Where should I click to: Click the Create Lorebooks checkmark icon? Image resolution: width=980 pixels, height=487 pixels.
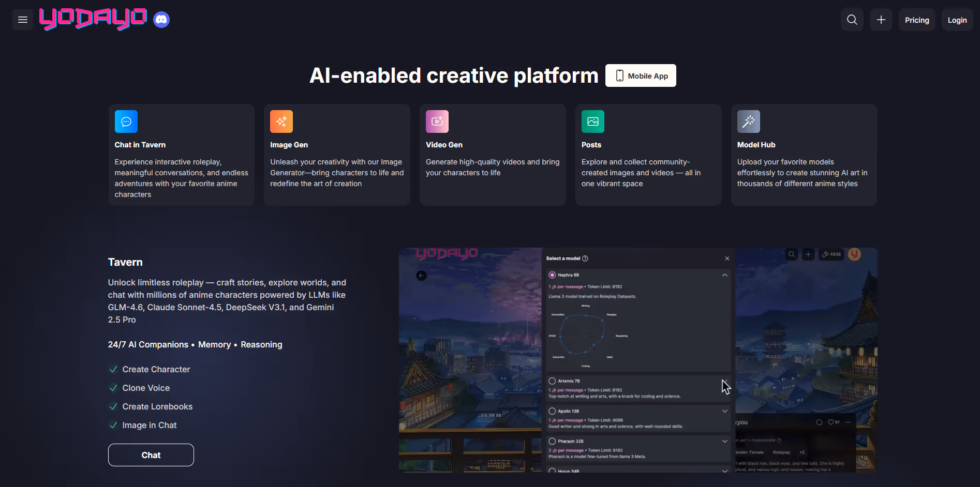click(x=113, y=406)
